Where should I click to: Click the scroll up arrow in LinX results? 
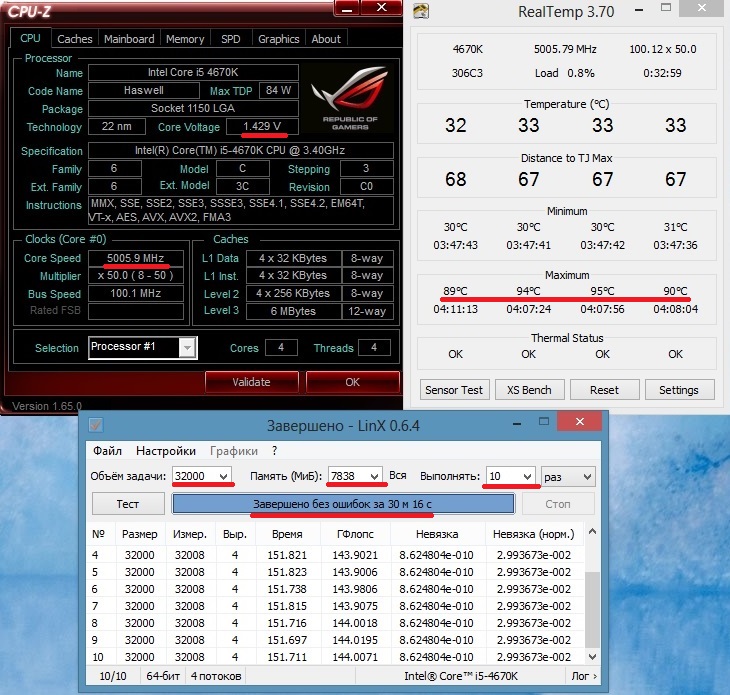[592, 532]
